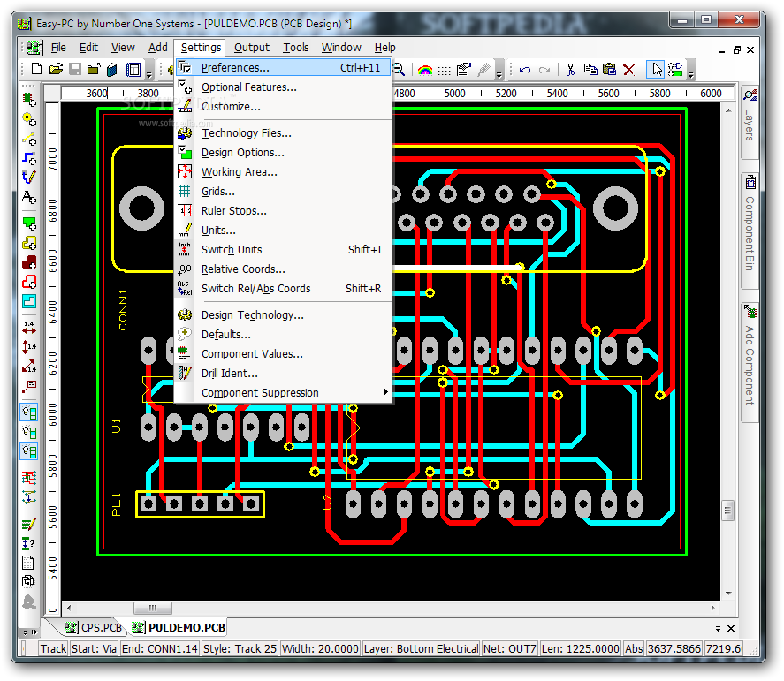784x681 pixels.
Task: Select the diagonal dimension 1.4 tool
Action: pos(29,366)
